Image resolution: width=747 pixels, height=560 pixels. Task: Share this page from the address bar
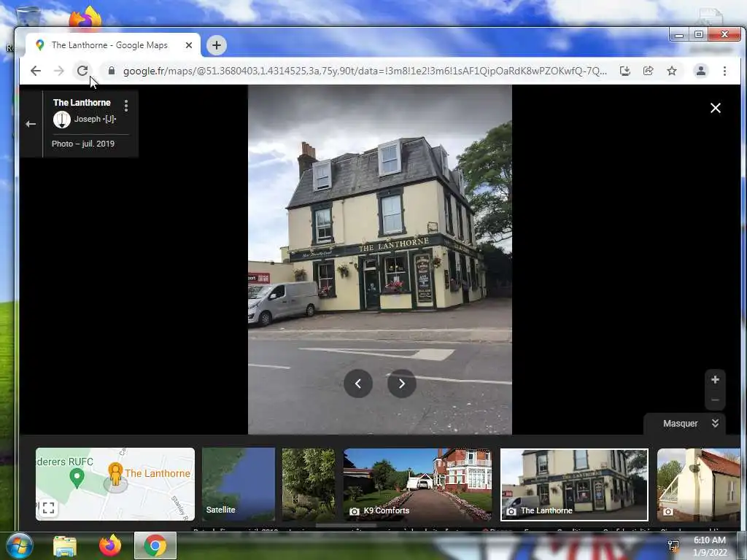[649, 71]
